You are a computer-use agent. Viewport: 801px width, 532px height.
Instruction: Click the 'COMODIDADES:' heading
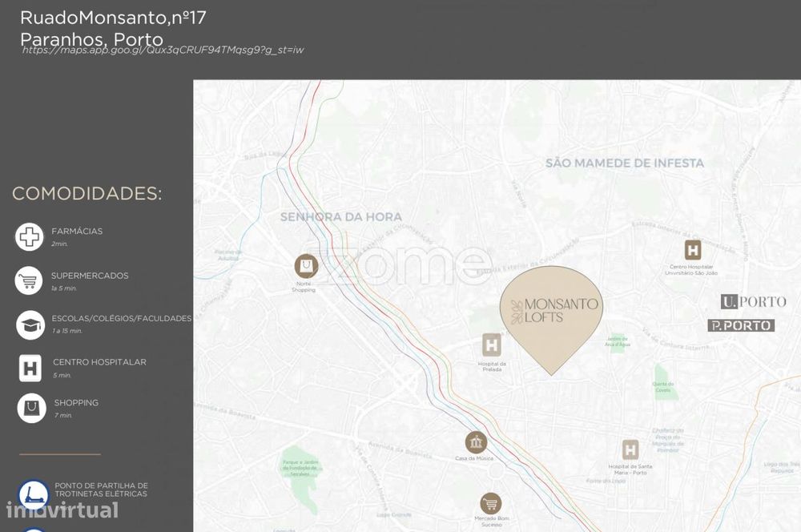[x=87, y=194]
